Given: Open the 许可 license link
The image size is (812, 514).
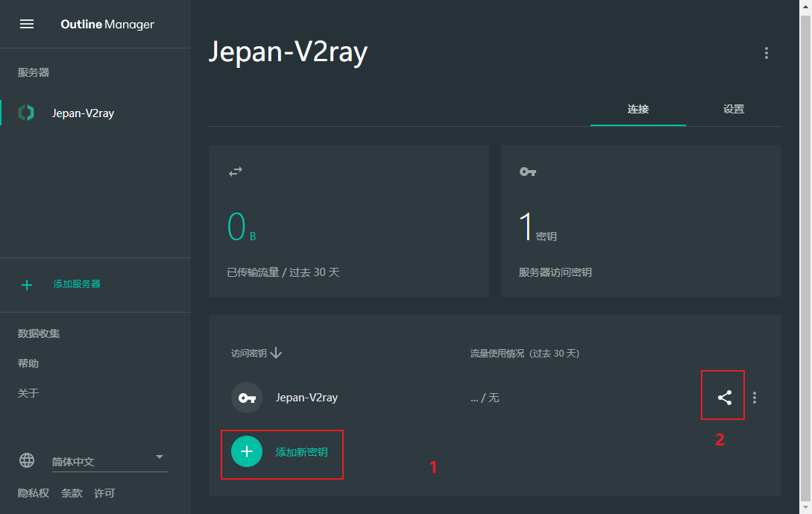Looking at the screenshot, I should pyautogui.click(x=104, y=493).
